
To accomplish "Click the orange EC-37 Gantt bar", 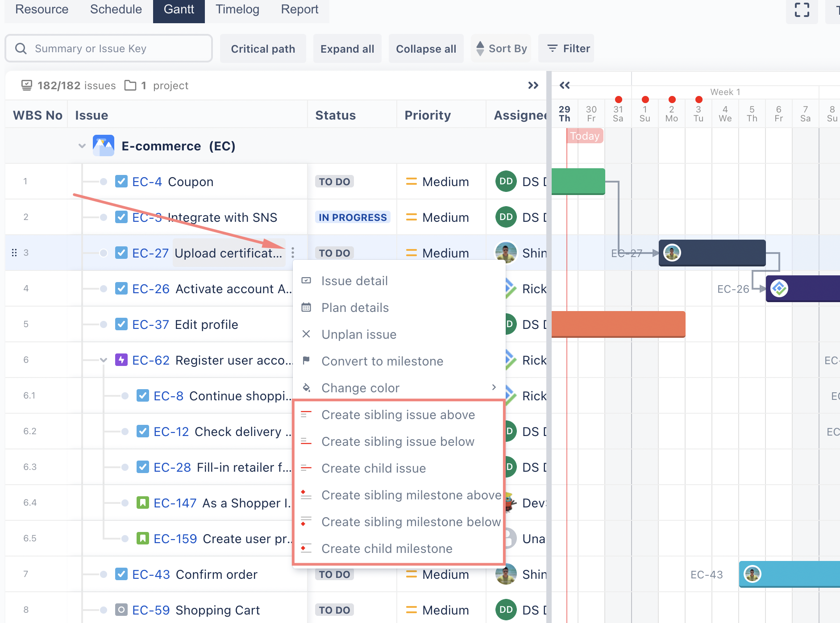I will point(618,324).
